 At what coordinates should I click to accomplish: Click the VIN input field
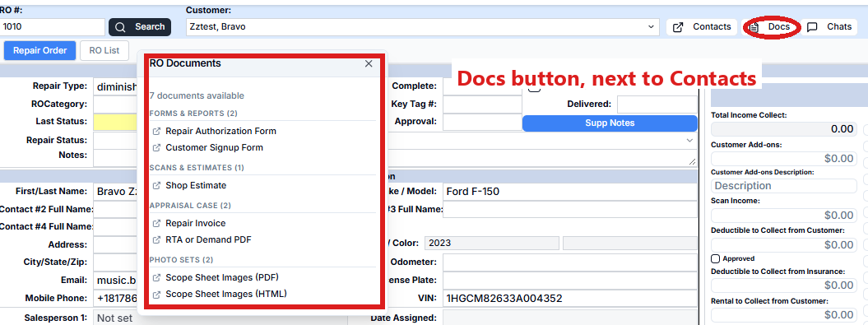click(569, 299)
